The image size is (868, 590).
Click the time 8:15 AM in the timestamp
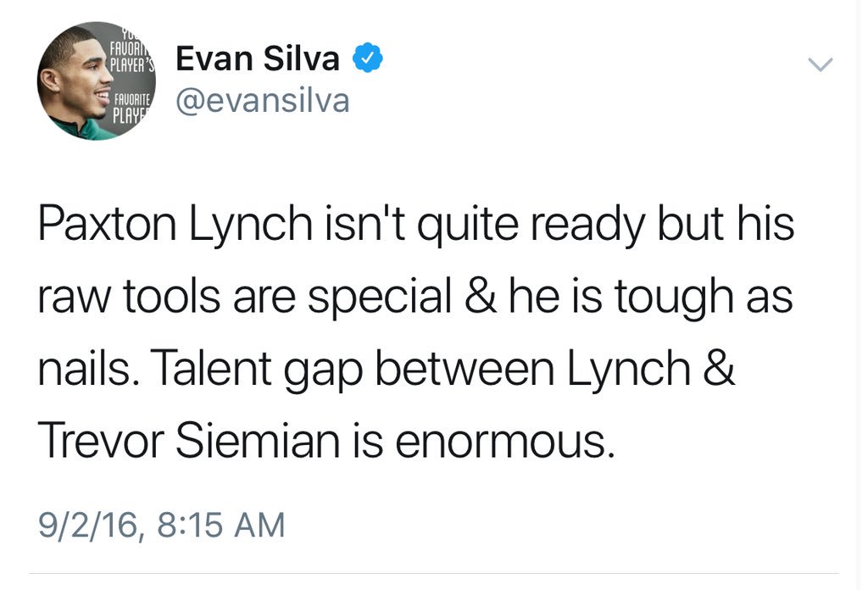(x=221, y=524)
